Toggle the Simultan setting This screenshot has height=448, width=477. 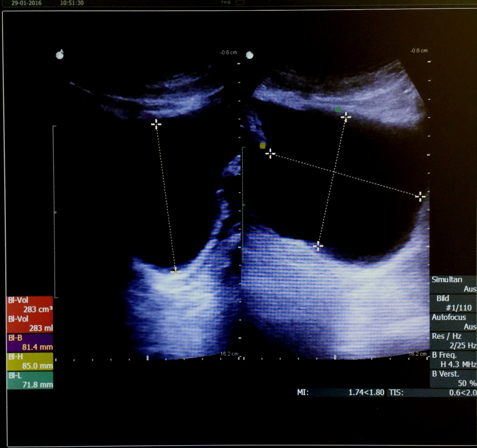click(453, 284)
